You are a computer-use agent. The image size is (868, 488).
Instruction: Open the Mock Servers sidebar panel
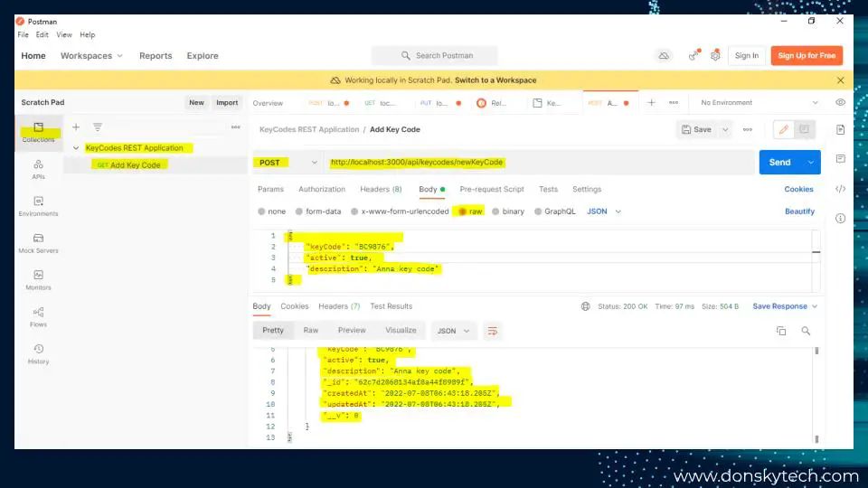tap(38, 243)
